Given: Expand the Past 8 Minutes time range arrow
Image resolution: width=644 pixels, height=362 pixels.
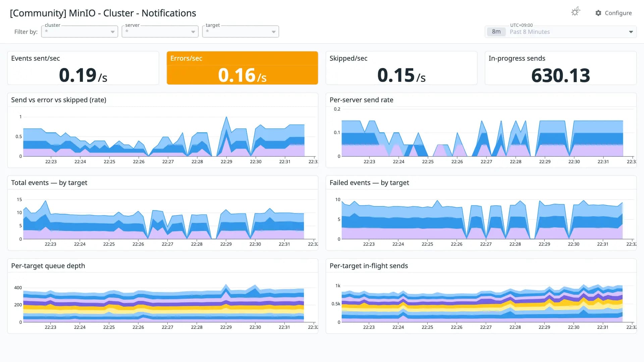Looking at the screenshot, I should tap(631, 32).
